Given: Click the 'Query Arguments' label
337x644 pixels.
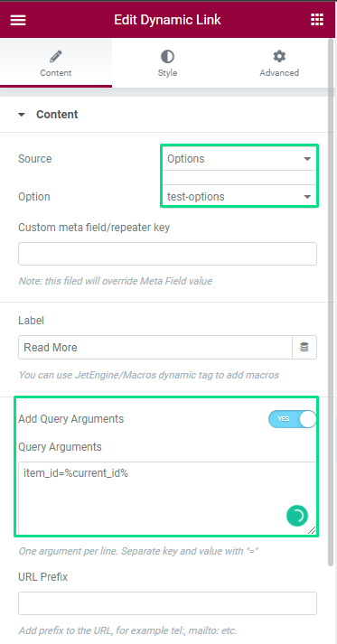Looking at the screenshot, I should [x=60, y=447].
